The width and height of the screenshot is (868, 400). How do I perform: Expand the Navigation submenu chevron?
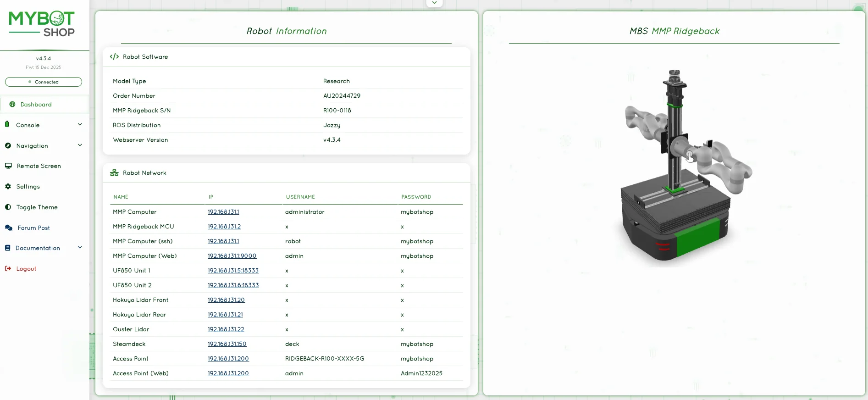point(80,145)
